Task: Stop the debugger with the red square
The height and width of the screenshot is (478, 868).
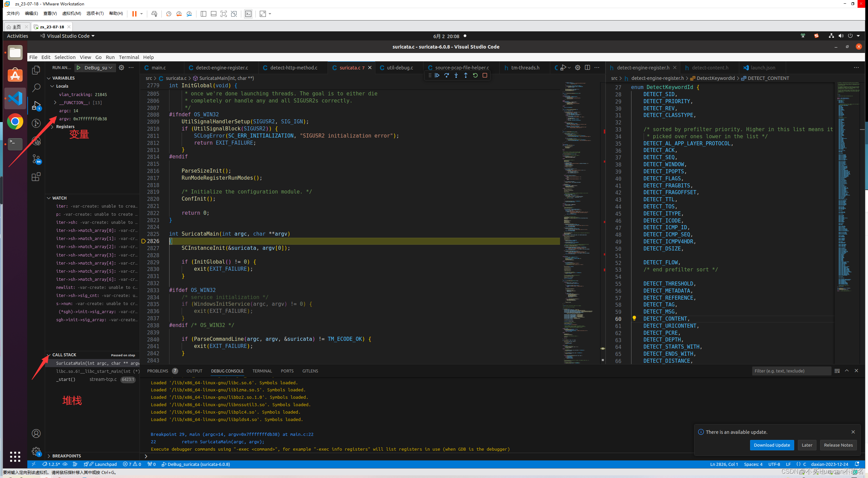Action: pos(485,76)
